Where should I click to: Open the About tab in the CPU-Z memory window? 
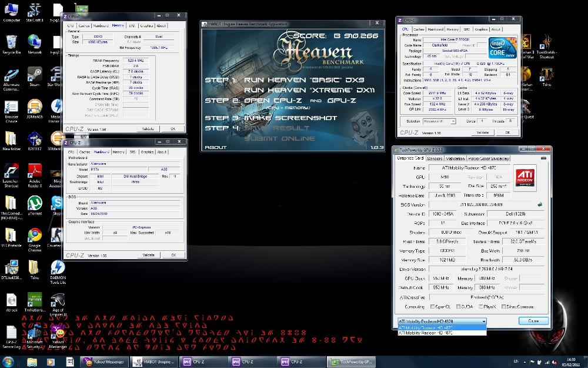pyautogui.click(x=161, y=25)
